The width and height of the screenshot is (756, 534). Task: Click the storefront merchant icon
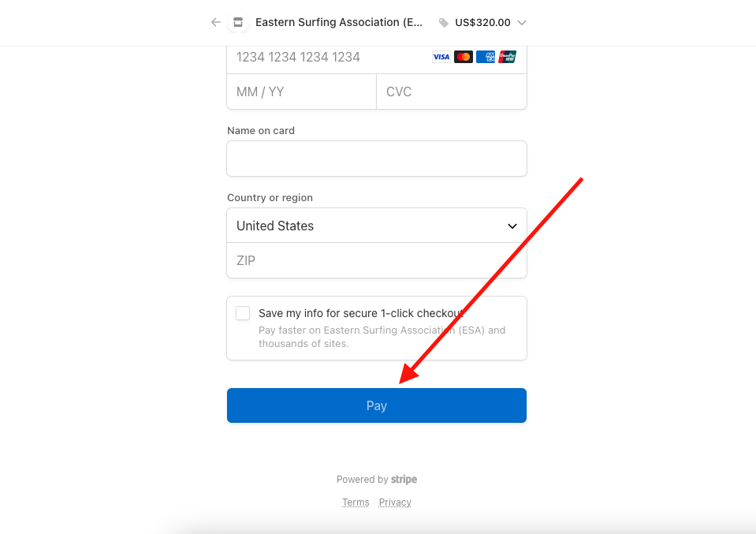point(238,22)
